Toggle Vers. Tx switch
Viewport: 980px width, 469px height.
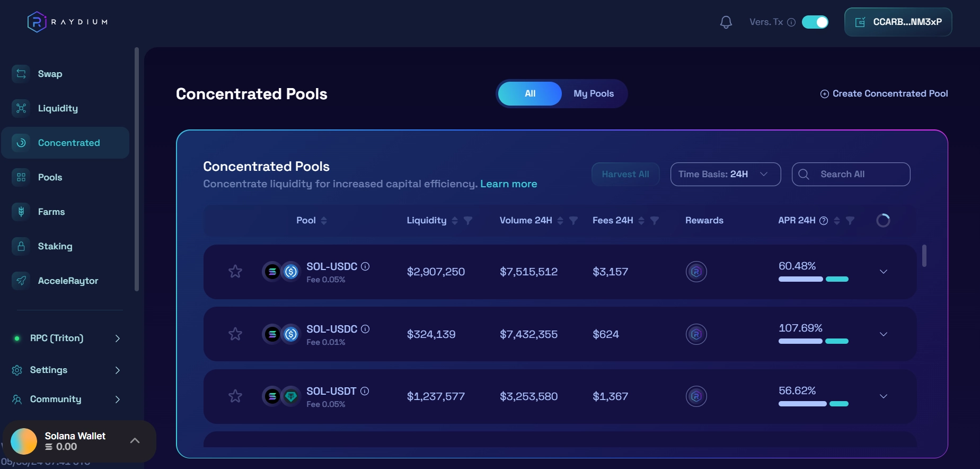coord(815,22)
